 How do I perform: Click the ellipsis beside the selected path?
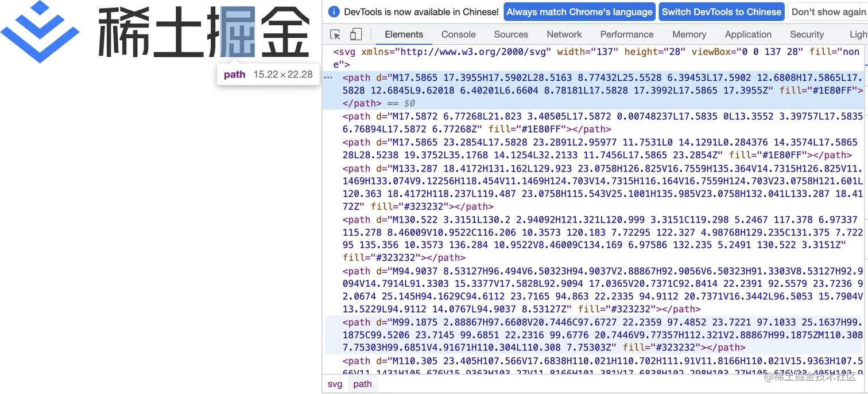328,77
